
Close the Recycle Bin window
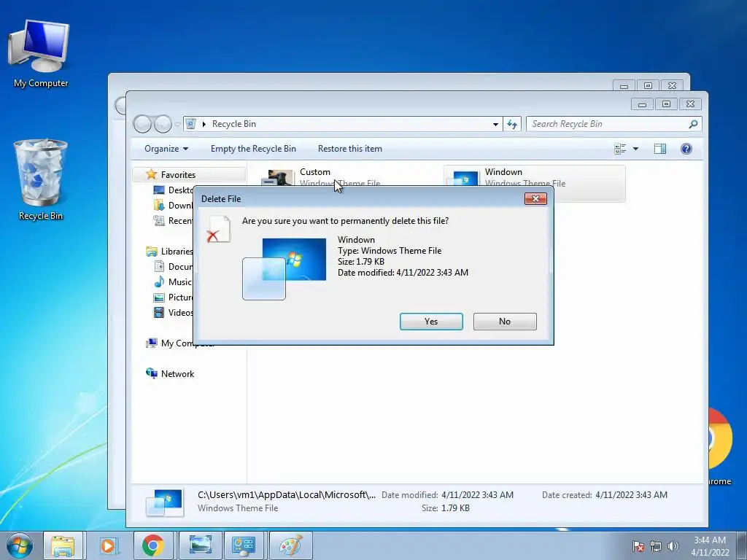[x=690, y=104]
